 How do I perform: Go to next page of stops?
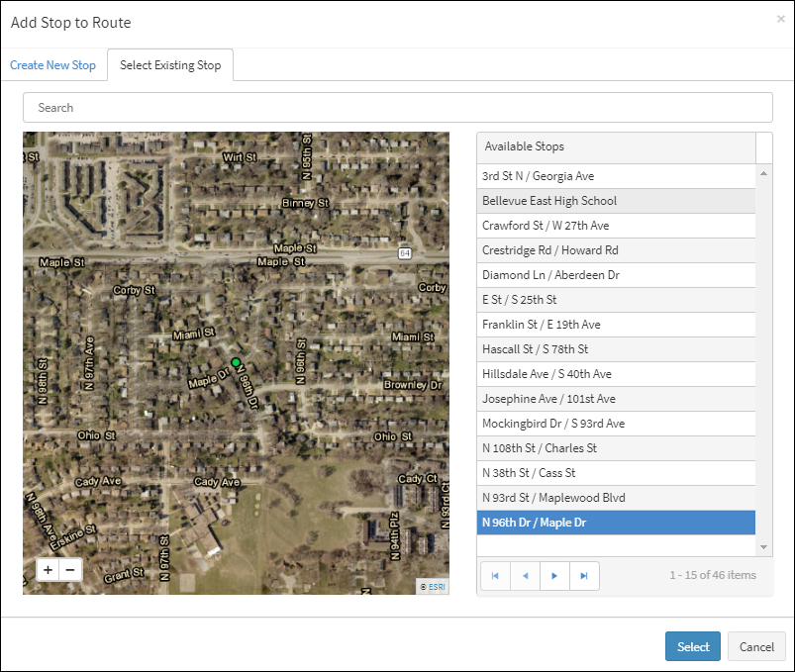pyautogui.click(x=554, y=575)
